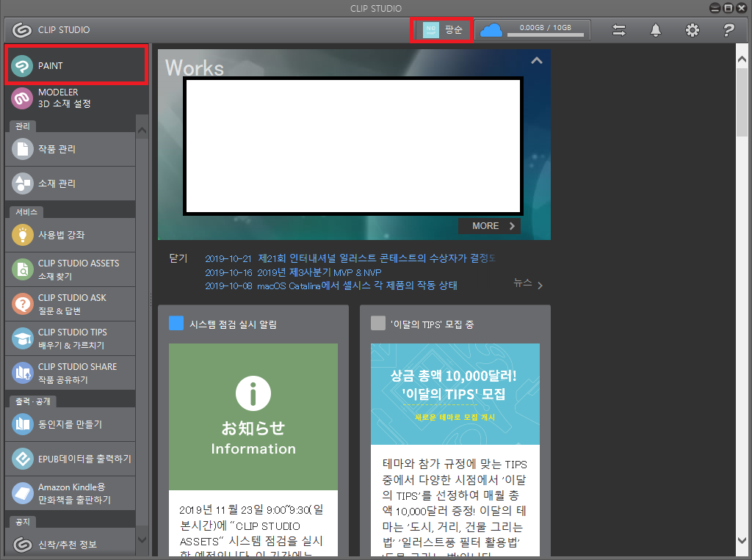Click cloud storage 0.00GB / 10GB bar

(546, 31)
